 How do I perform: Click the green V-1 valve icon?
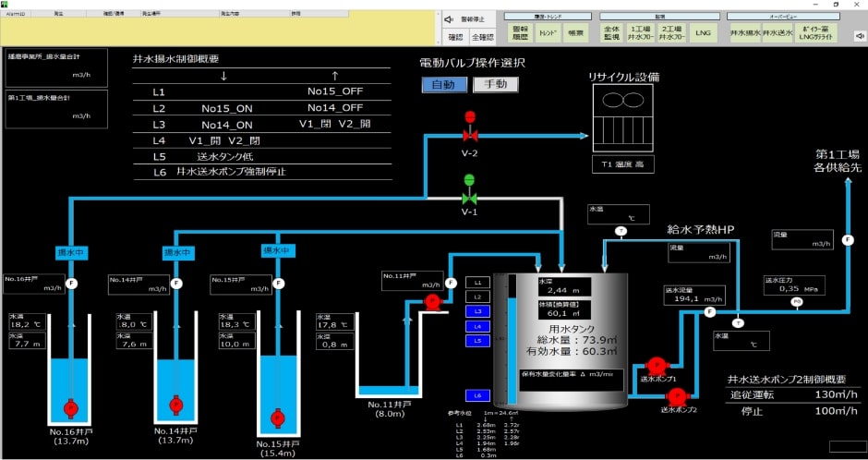pos(469,198)
